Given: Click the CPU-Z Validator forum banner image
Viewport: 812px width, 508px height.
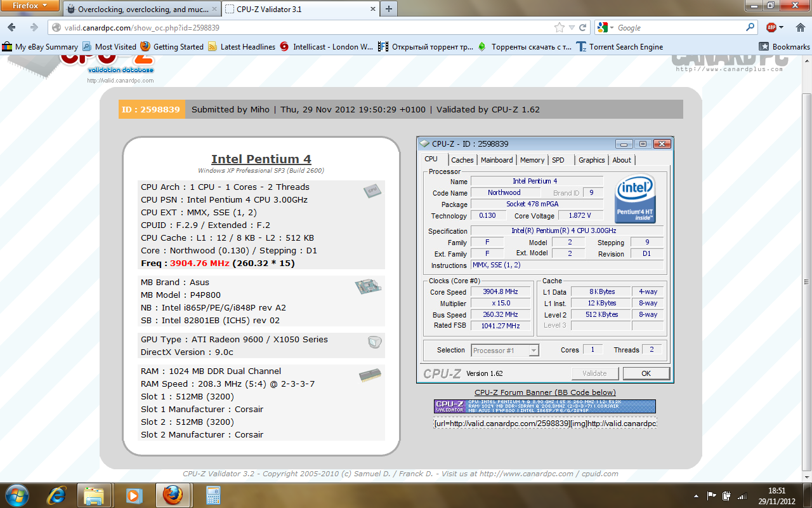Looking at the screenshot, I should [x=545, y=406].
